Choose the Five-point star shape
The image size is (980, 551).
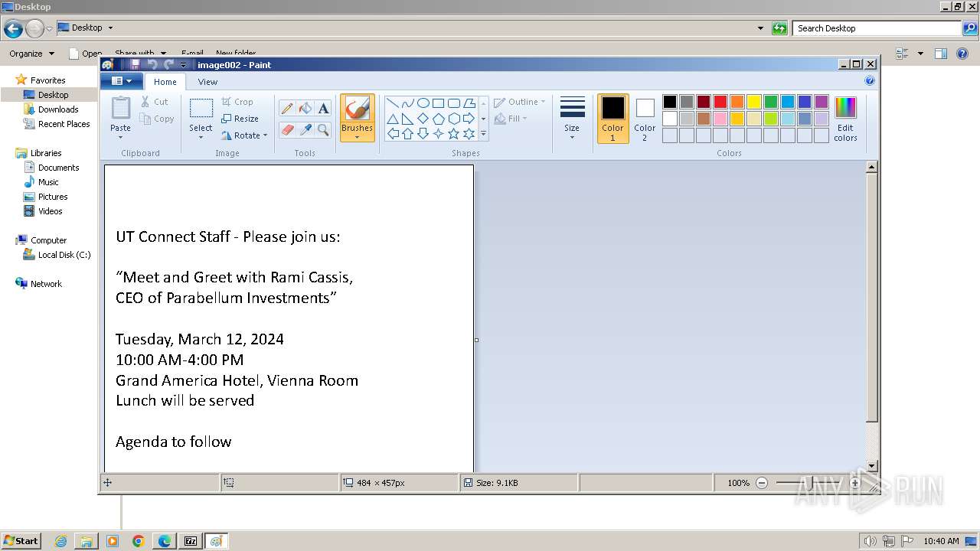[x=453, y=134]
